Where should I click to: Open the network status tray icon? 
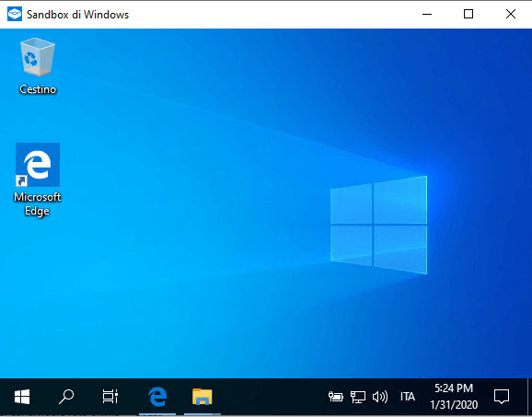tap(358, 397)
